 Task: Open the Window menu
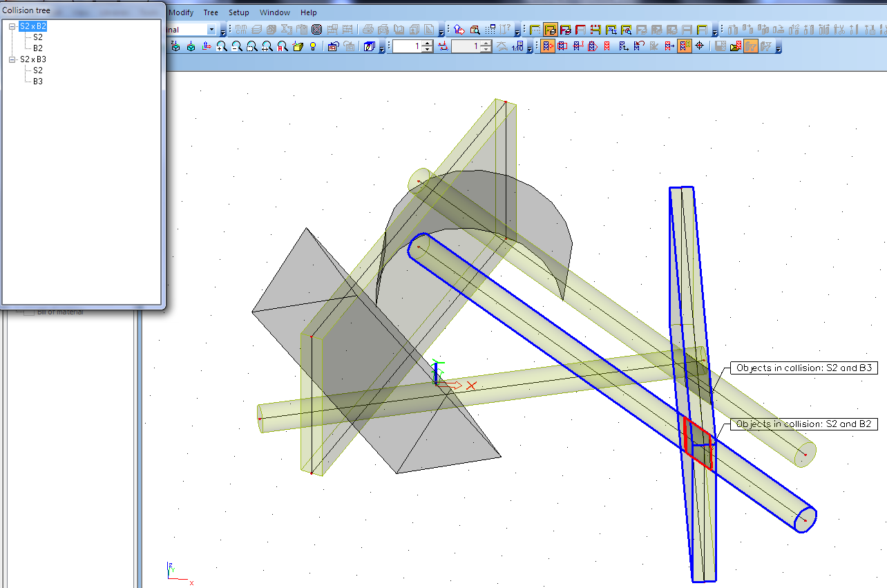275,12
